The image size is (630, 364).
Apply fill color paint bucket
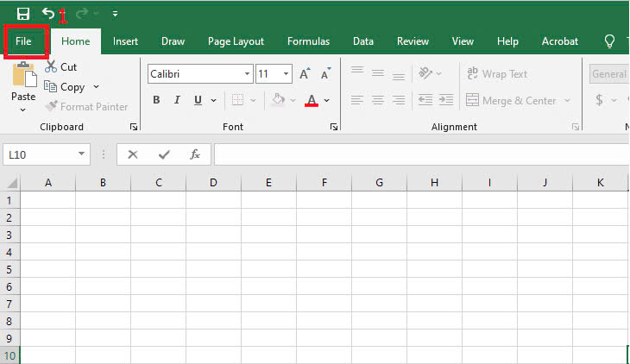(278, 100)
